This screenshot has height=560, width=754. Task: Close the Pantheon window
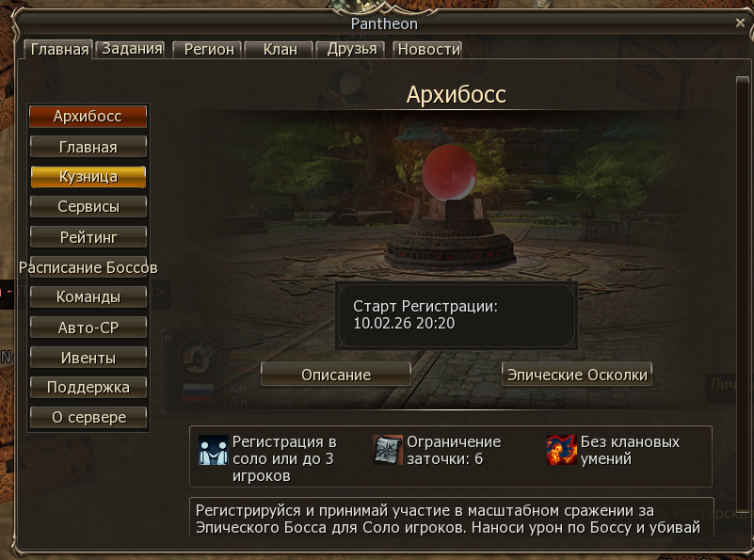pos(740,23)
